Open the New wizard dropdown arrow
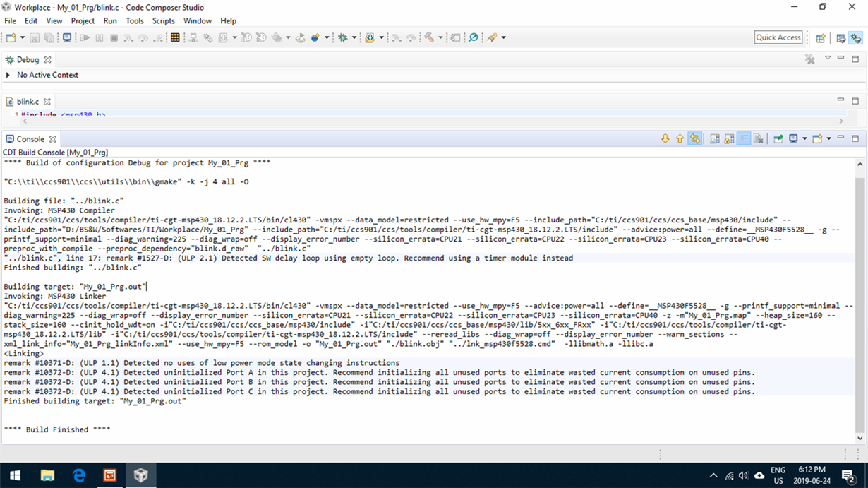This screenshot has width=868, height=488. pos(23,37)
